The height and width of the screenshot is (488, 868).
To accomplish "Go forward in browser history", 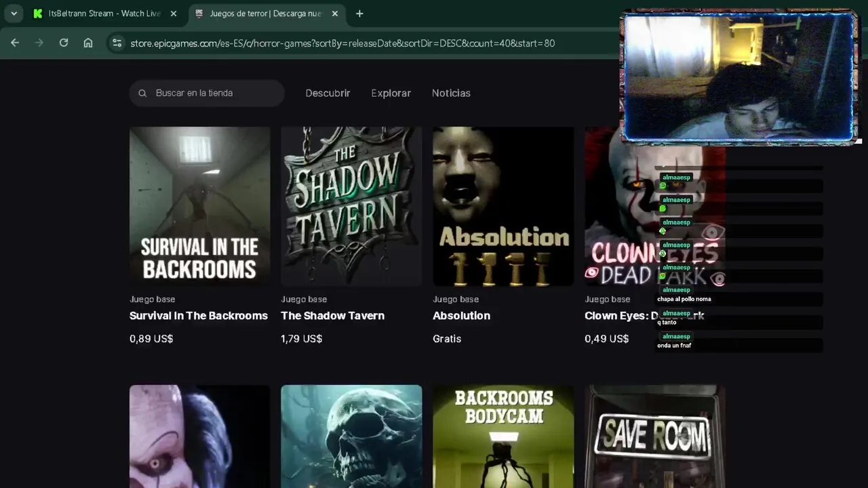I will (39, 43).
